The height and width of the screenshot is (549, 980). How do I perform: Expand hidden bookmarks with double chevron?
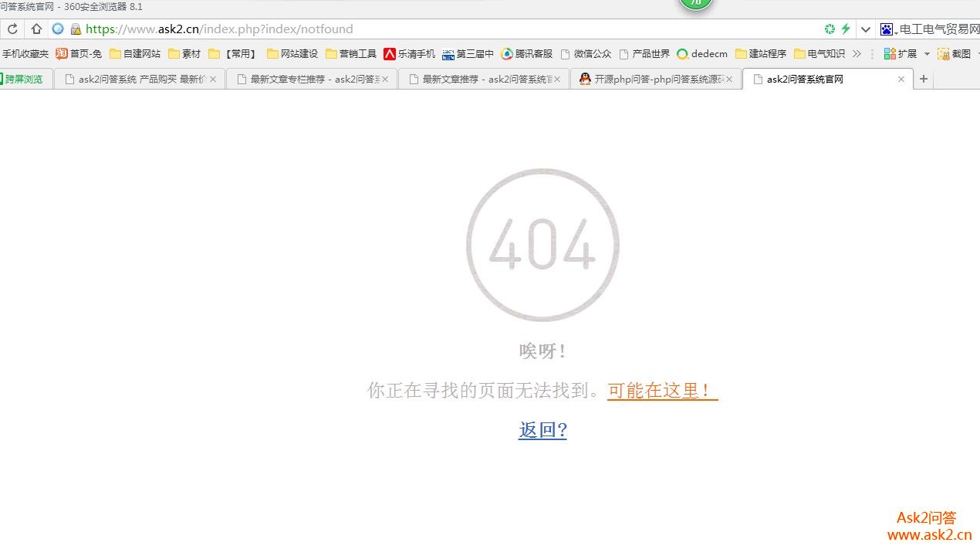click(857, 54)
